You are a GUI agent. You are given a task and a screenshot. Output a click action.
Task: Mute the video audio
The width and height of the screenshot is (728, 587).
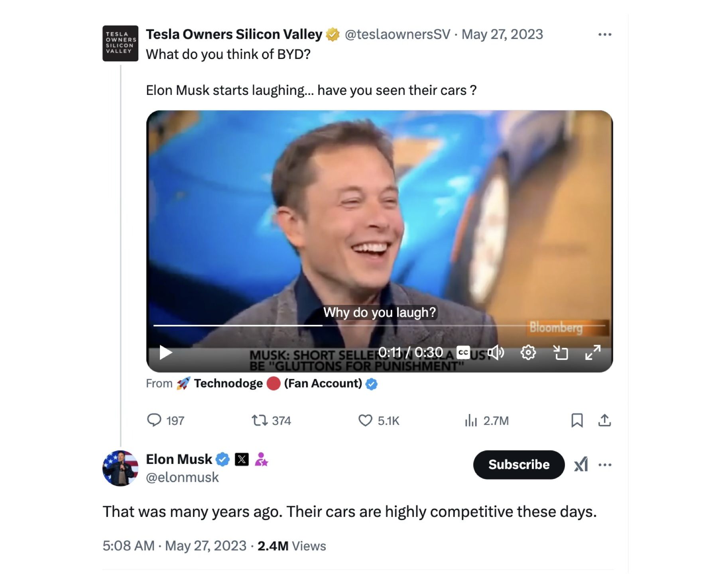coord(496,352)
